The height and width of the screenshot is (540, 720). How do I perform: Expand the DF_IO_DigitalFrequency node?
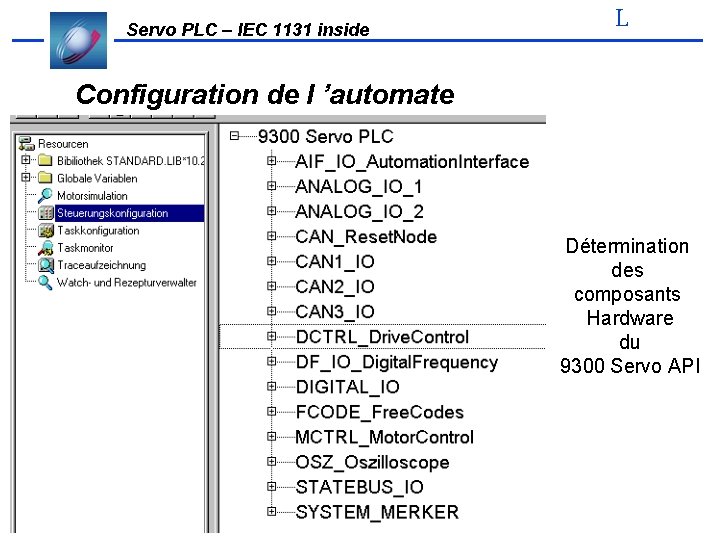(271, 361)
